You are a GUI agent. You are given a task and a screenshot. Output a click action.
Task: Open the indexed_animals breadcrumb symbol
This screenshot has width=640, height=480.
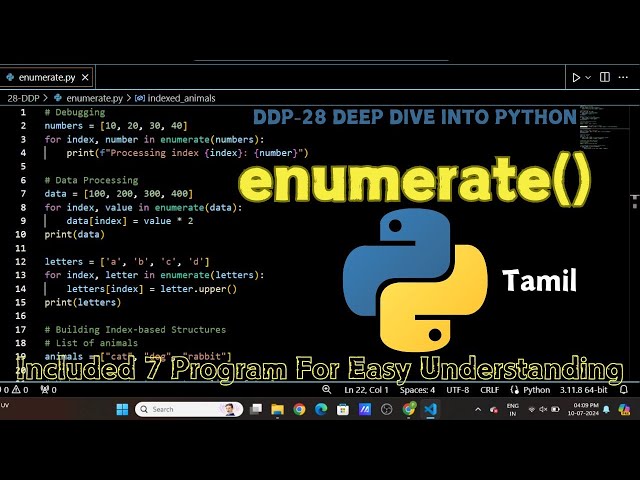pyautogui.click(x=176, y=98)
